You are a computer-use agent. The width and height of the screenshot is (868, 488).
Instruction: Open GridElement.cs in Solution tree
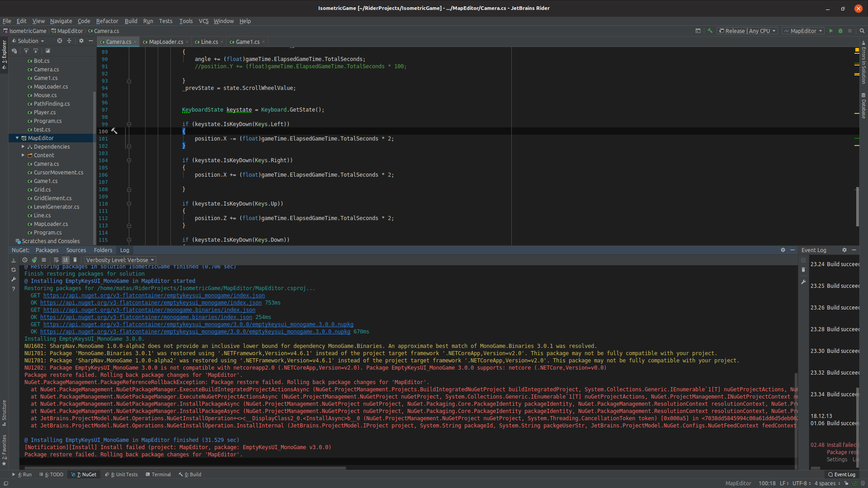coord(52,198)
